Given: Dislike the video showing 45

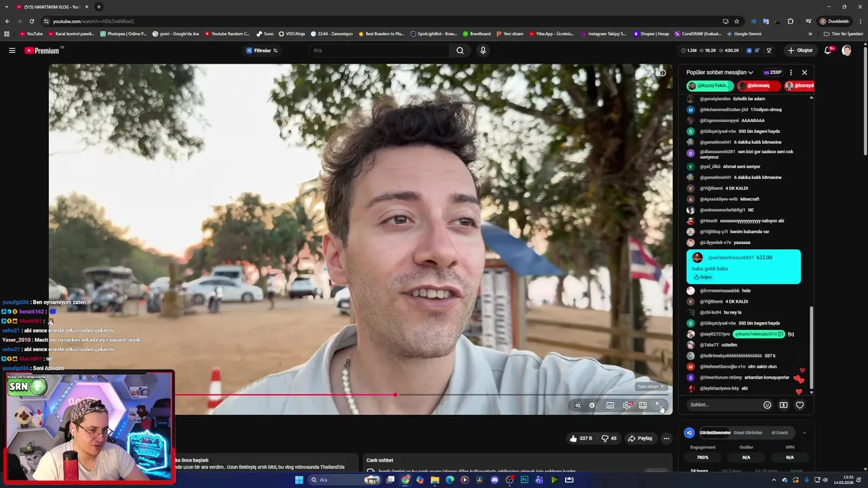Looking at the screenshot, I should point(609,439).
